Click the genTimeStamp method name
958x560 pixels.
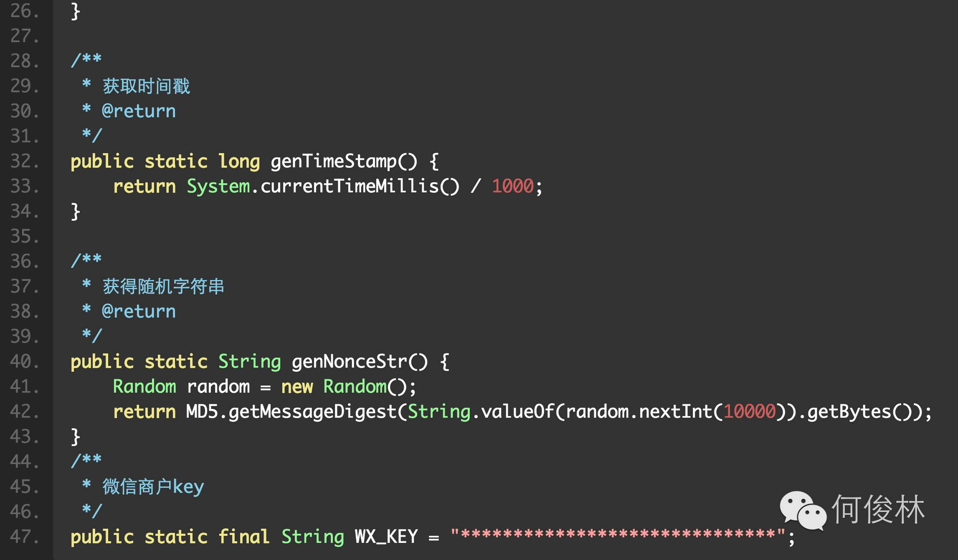(x=333, y=162)
